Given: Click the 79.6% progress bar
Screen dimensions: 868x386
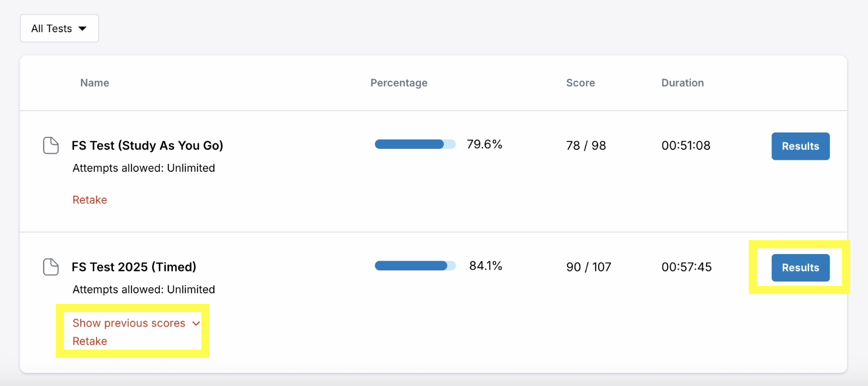Looking at the screenshot, I should (415, 144).
